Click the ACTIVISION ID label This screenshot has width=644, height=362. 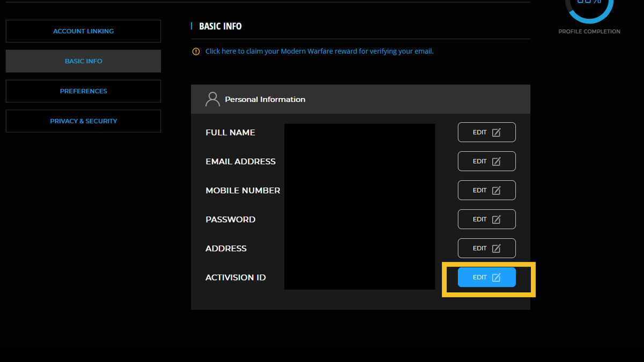point(236,277)
